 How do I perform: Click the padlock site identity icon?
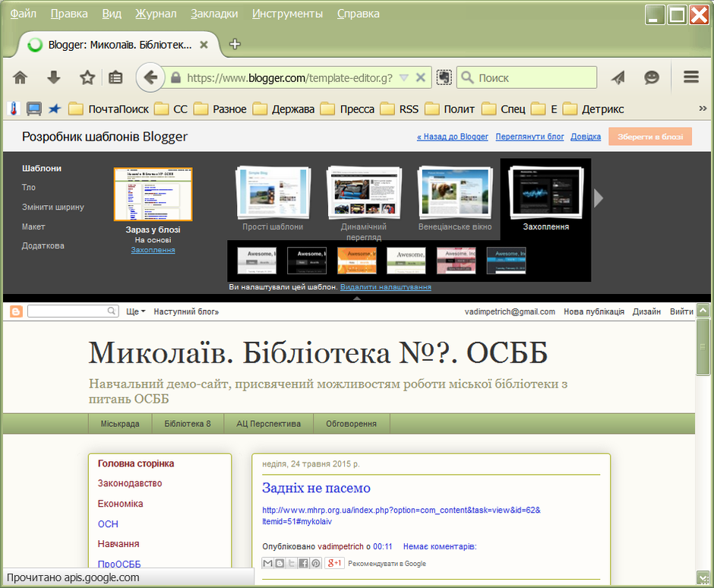175,78
